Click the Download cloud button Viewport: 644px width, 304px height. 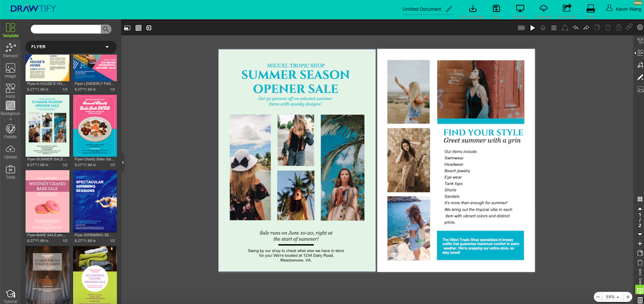543,11
